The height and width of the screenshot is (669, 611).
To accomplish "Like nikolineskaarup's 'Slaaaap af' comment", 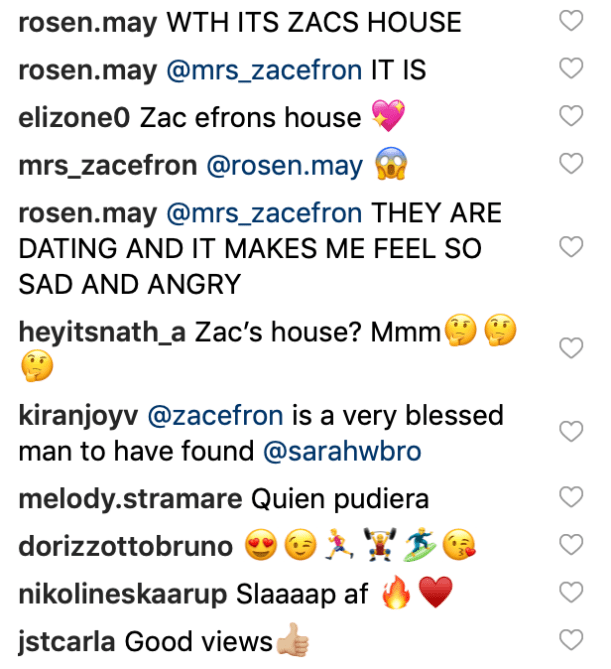I will pyautogui.click(x=571, y=594).
